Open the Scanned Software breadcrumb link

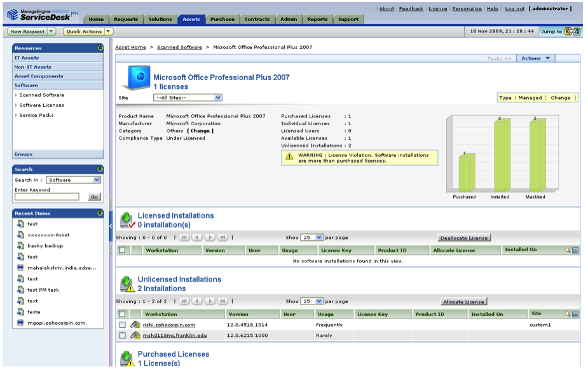(179, 47)
